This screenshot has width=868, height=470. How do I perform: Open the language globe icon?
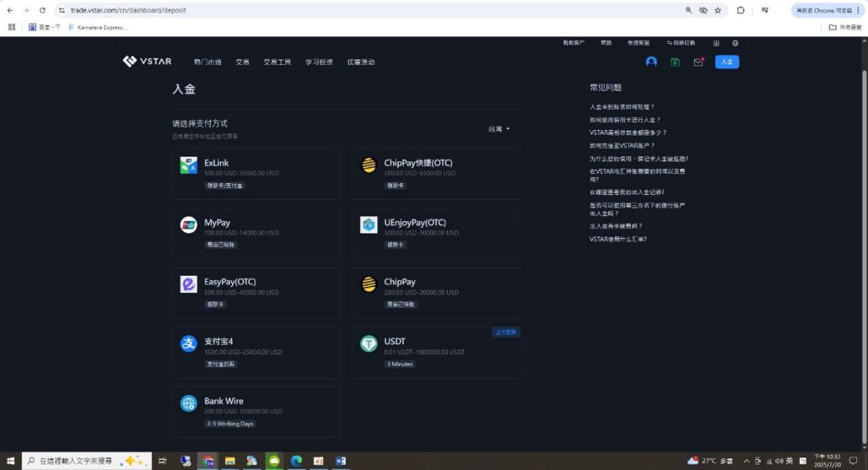coord(735,43)
